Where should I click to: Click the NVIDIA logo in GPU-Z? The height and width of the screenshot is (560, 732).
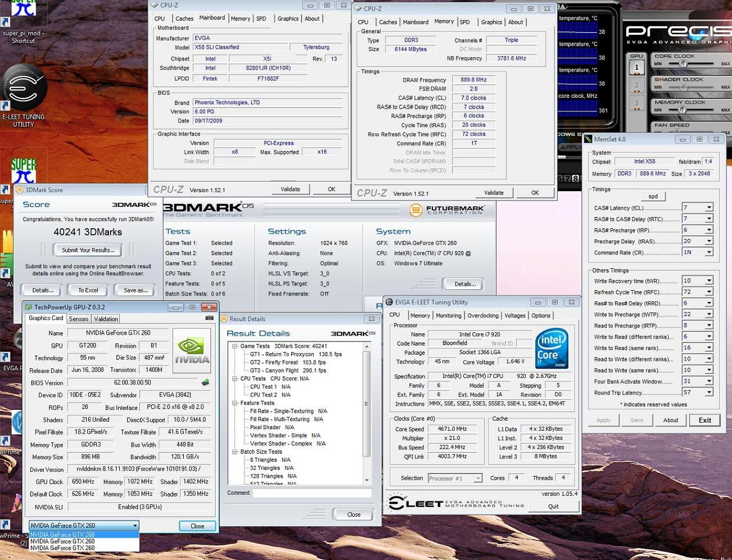pyautogui.click(x=191, y=351)
